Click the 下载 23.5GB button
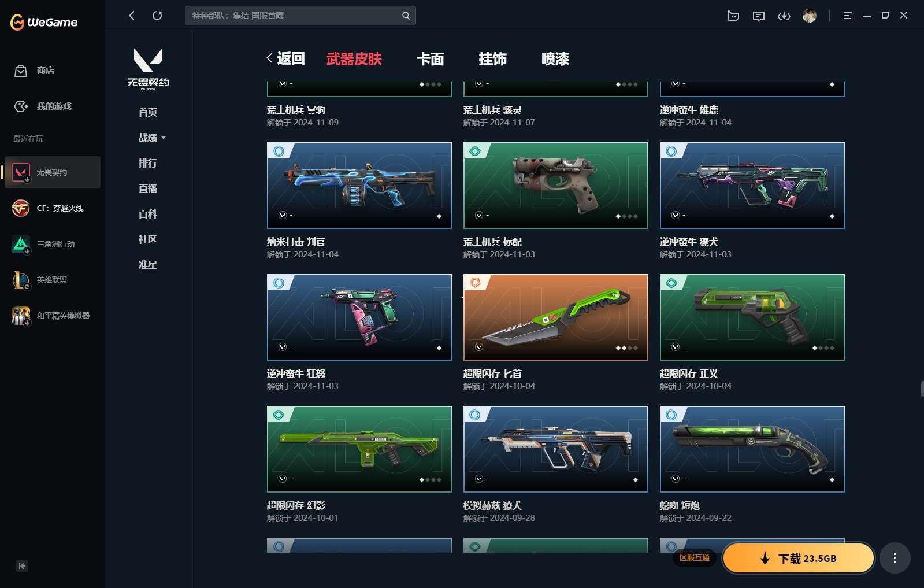The image size is (924, 588). click(799, 558)
